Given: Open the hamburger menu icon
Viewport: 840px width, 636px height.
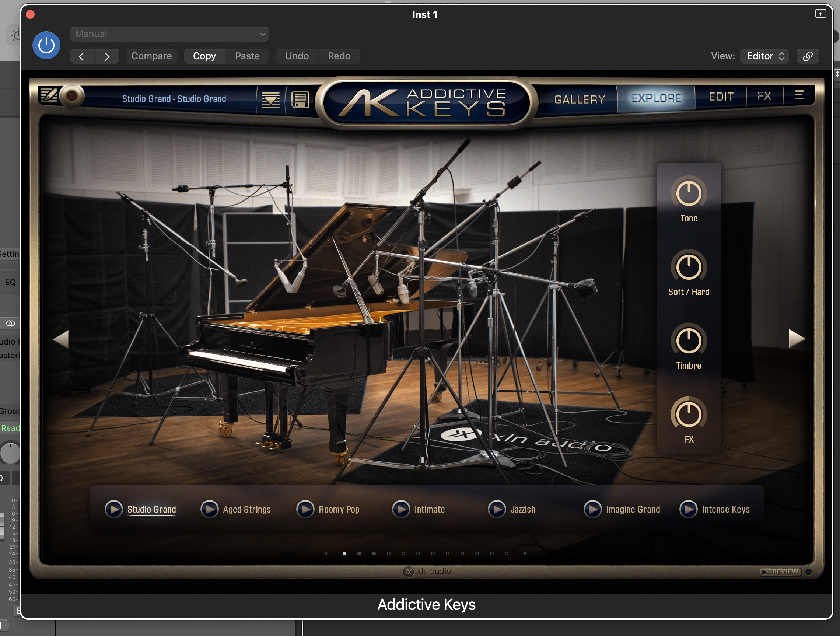Looking at the screenshot, I should (x=799, y=95).
